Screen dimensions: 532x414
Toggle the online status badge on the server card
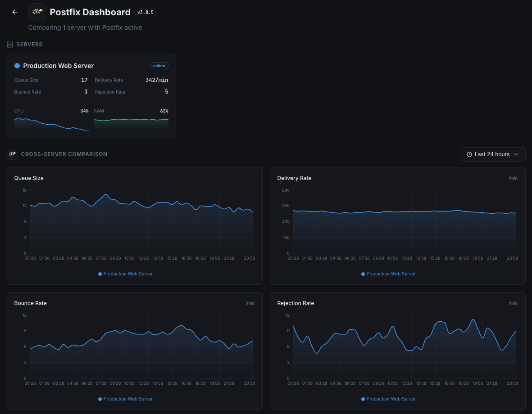[x=159, y=65]
